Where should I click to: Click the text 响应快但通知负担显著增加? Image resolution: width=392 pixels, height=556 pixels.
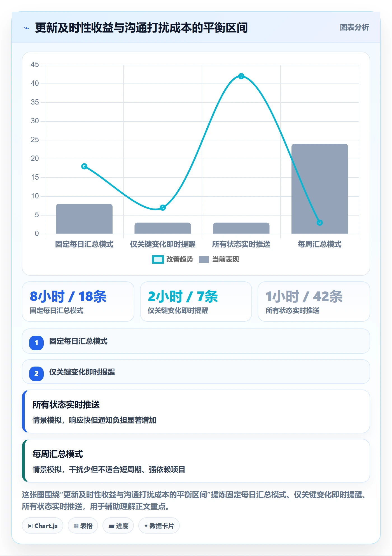tap(113, 420)
